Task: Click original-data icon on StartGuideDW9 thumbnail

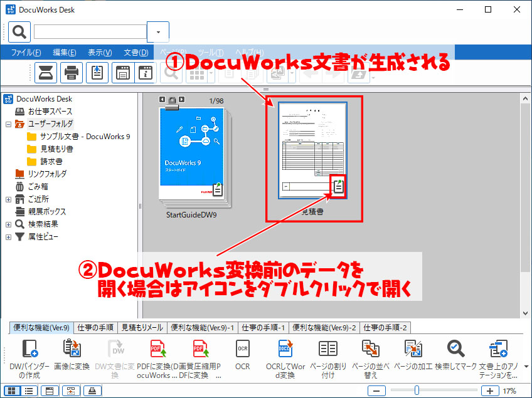Action: click(x=218, y=189)
